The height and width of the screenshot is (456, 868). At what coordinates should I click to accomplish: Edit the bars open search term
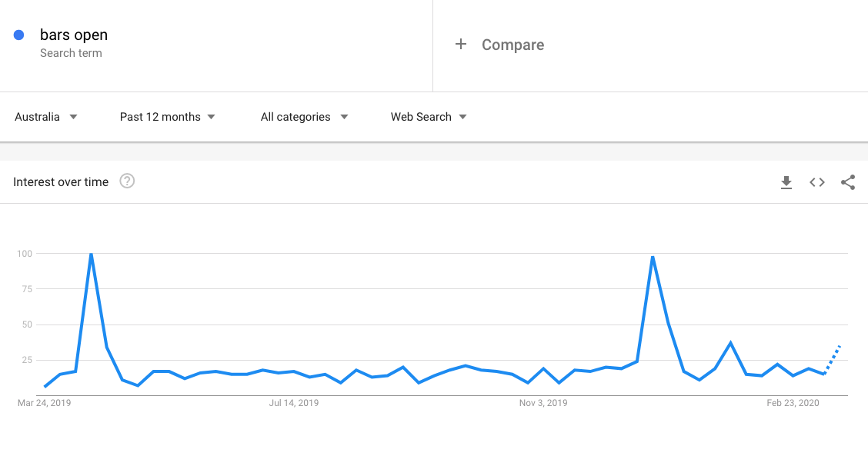[74, 35]
